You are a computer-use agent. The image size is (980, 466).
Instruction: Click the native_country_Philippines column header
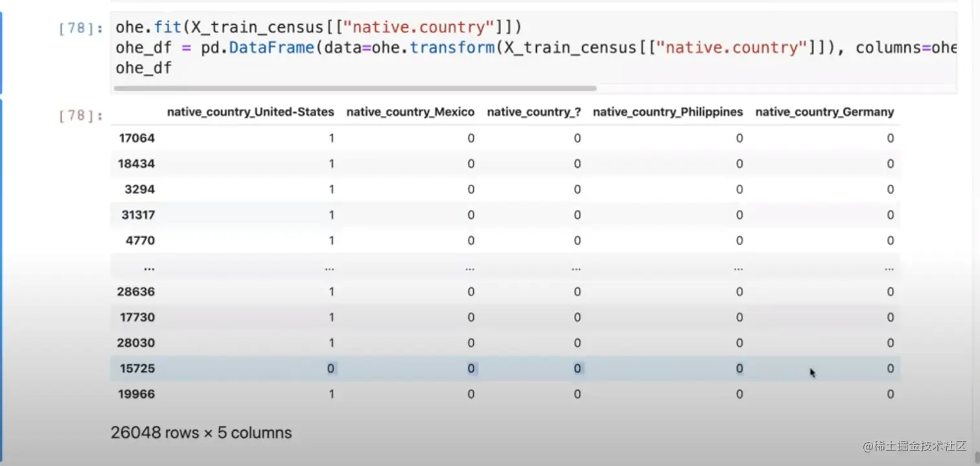(x=668, y=112)
